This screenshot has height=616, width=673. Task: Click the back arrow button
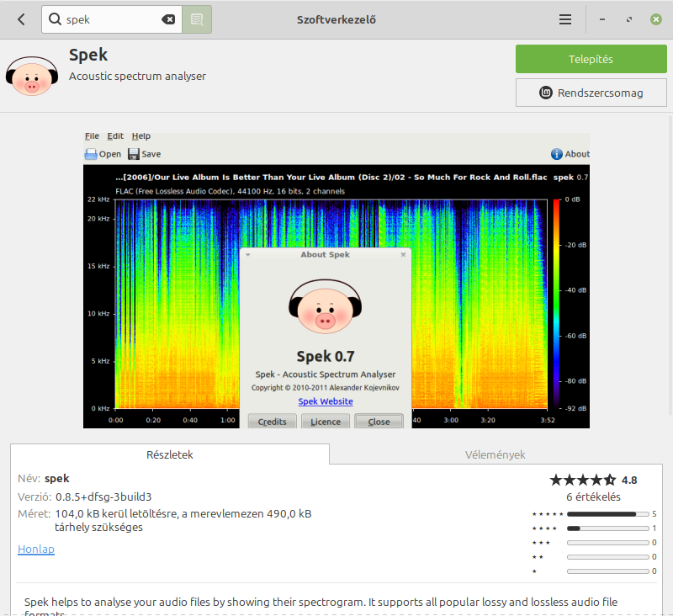tap(21, 19)
